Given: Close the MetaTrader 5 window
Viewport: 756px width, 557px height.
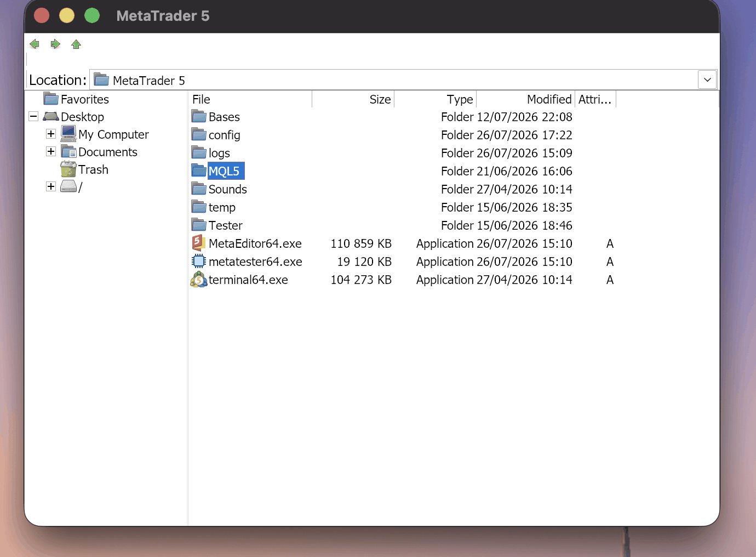Looking at the screenshot, I should pyautogui.click(x=42, y=15).
